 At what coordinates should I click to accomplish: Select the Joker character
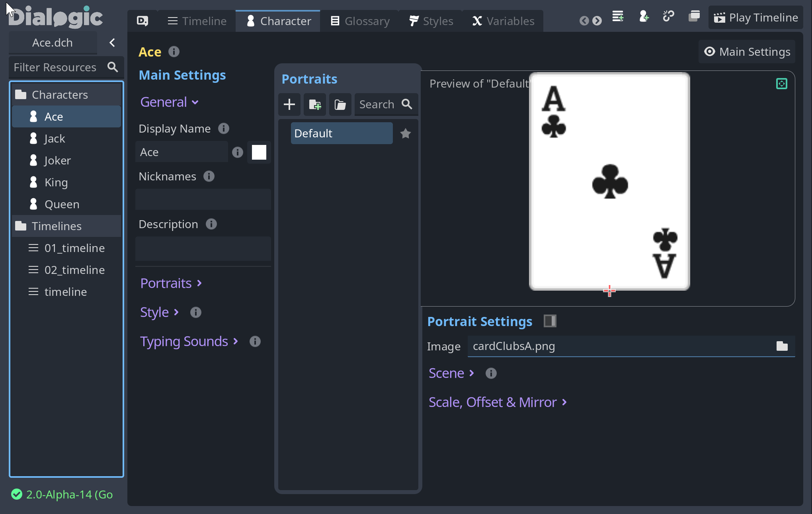[x=66, y=160]
